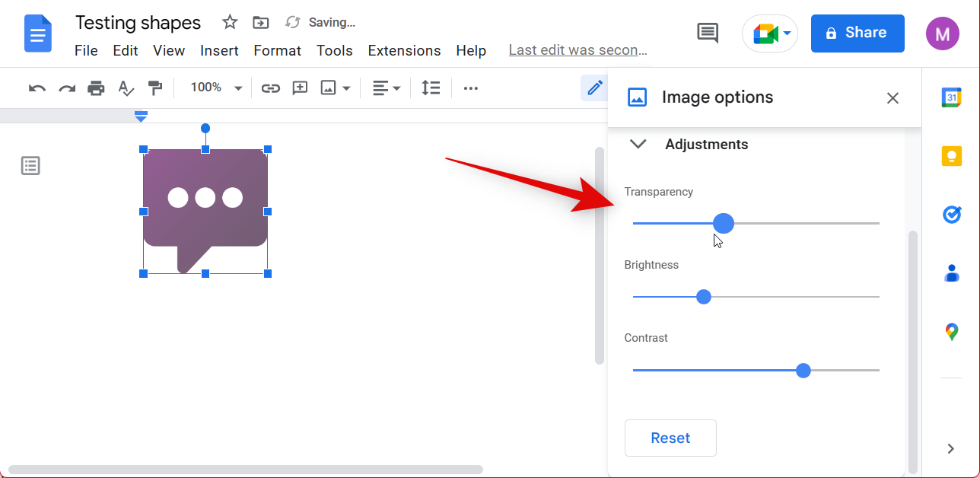
Task: Click the undo arrow icon
Action: [37, 88]
